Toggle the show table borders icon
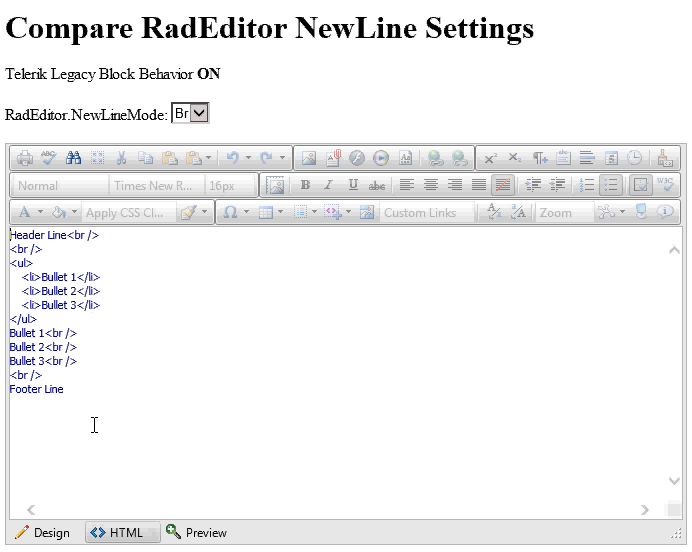Screen dimensions: 692x552 click(x=640, y=185)
